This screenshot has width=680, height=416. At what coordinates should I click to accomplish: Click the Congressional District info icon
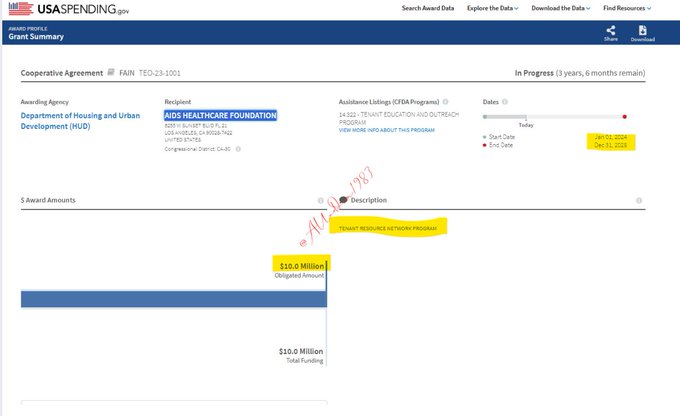(x=238, y=149)
